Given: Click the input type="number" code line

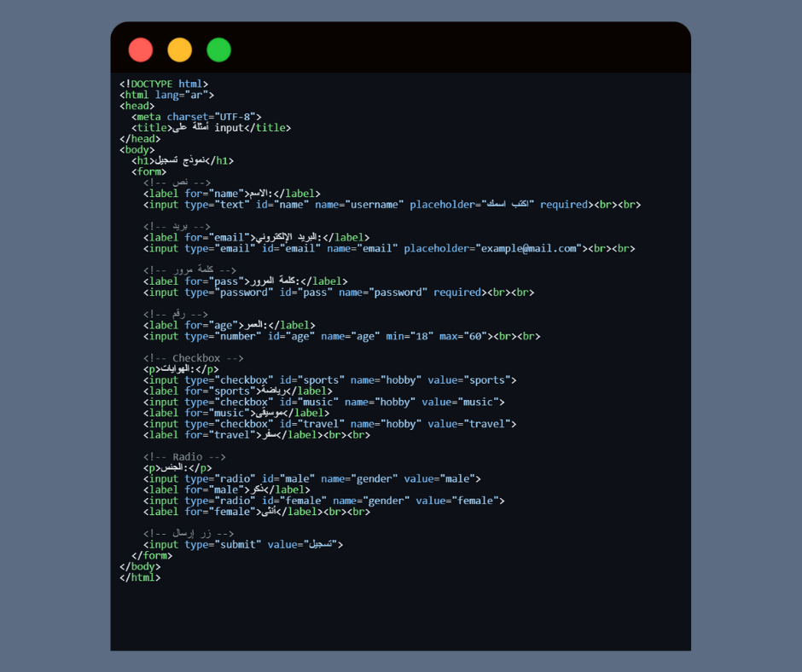Looking at the screenshot, I should 341,336.
